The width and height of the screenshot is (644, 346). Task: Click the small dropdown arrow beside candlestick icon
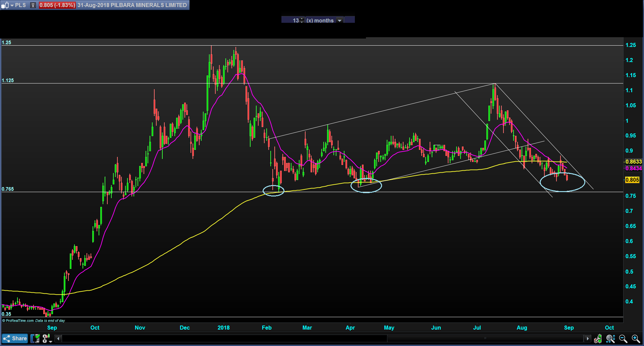(x=12, y=5)
